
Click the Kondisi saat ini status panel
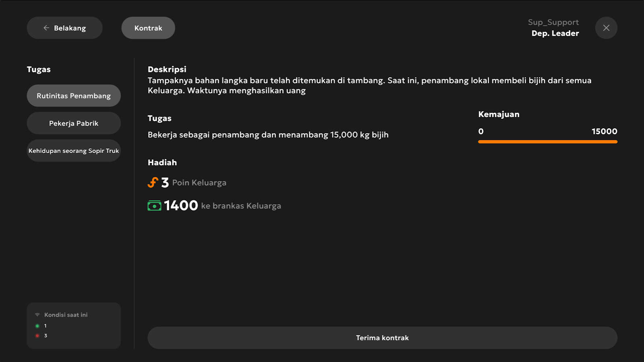74,325
